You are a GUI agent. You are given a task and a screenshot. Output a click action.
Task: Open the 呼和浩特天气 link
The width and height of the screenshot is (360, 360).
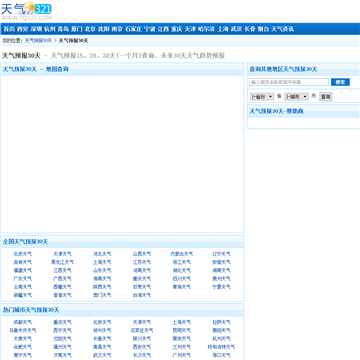(221, 347)
